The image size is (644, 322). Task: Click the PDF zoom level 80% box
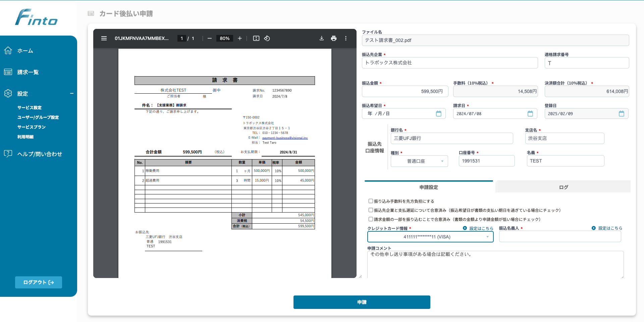pos(225,38)
